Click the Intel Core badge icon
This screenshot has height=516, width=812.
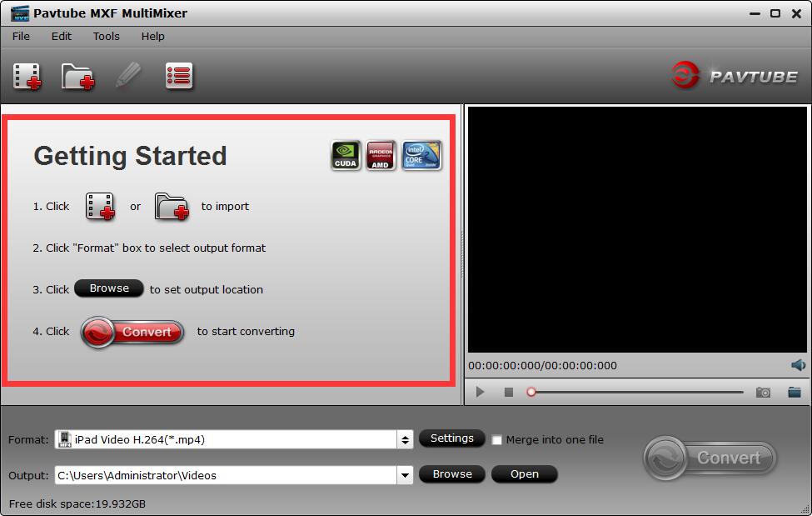coord(421,155)
